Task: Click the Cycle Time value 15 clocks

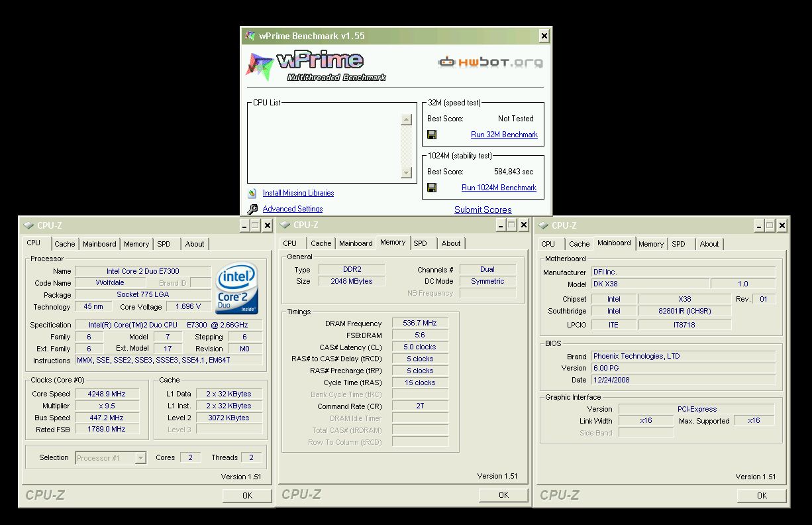Action: 420,382
